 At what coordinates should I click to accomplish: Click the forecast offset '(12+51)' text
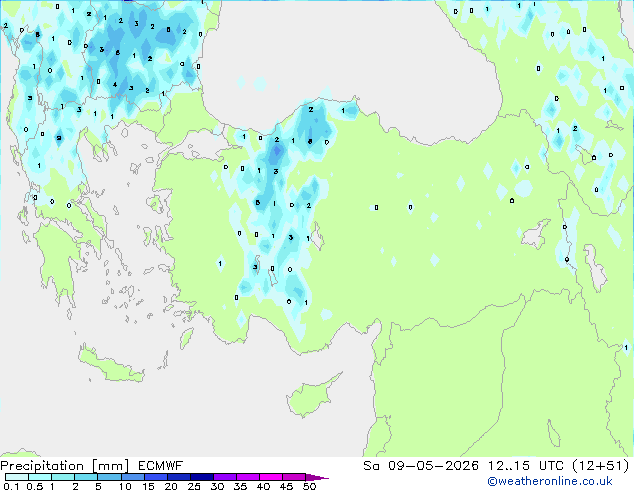point(601,466)
